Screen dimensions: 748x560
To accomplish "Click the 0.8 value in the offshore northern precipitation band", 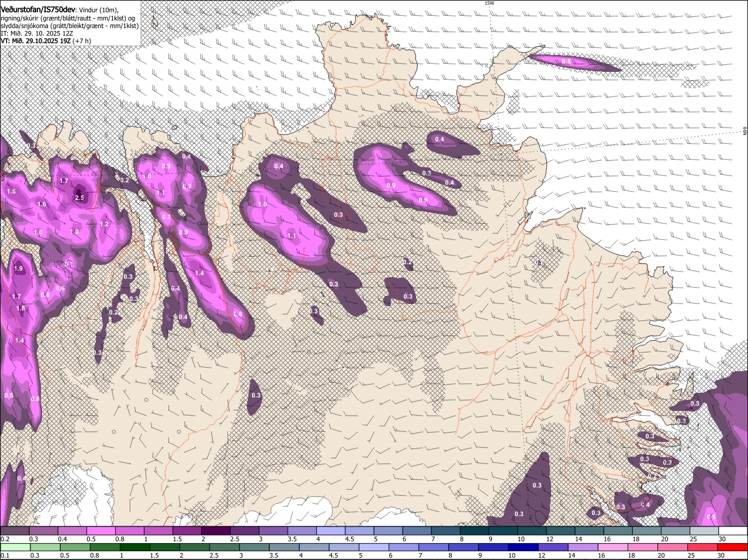I will 566,61.
